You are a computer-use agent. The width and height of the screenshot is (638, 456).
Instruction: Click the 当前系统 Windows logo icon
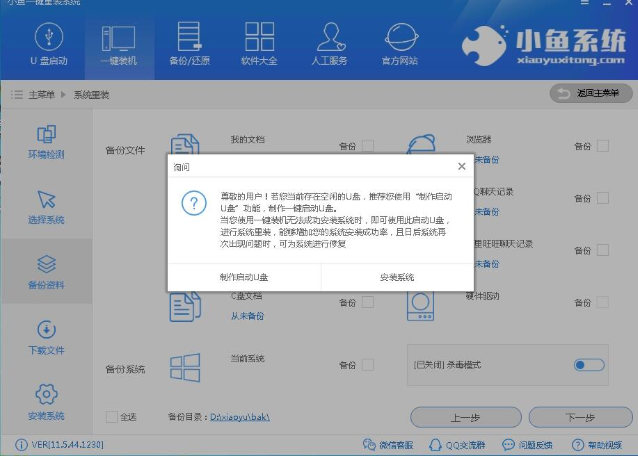tap(185, 368)
